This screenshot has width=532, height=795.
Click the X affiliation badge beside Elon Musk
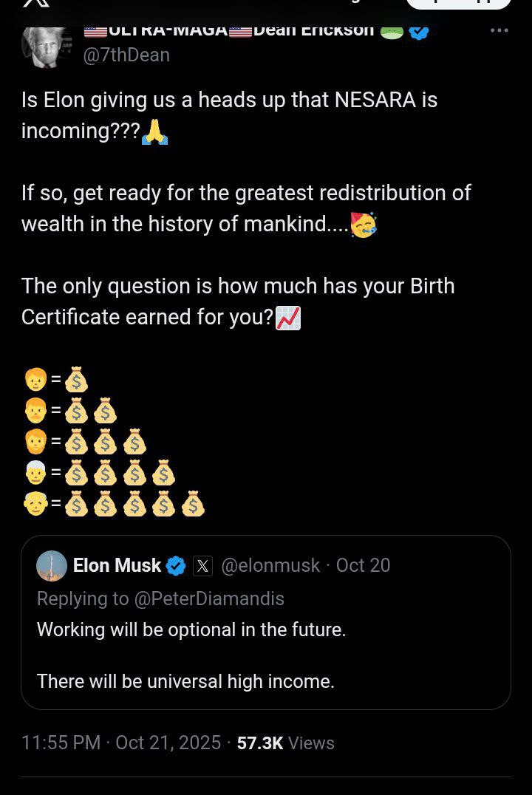202,566
